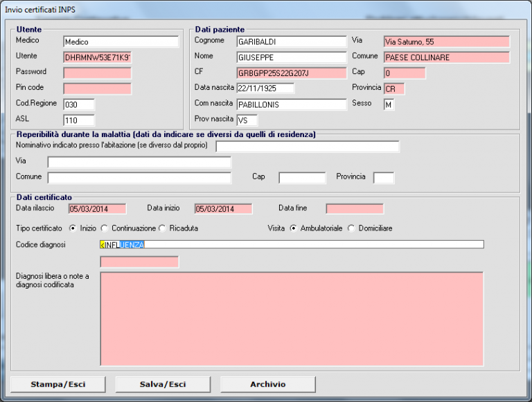
Task: Open the Archivio button
Action: (x=268, y=385)
